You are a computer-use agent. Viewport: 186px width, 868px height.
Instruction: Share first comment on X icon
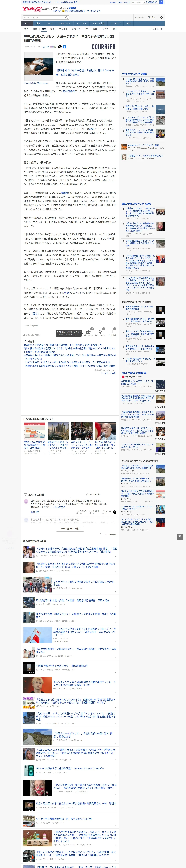(115, 512)
